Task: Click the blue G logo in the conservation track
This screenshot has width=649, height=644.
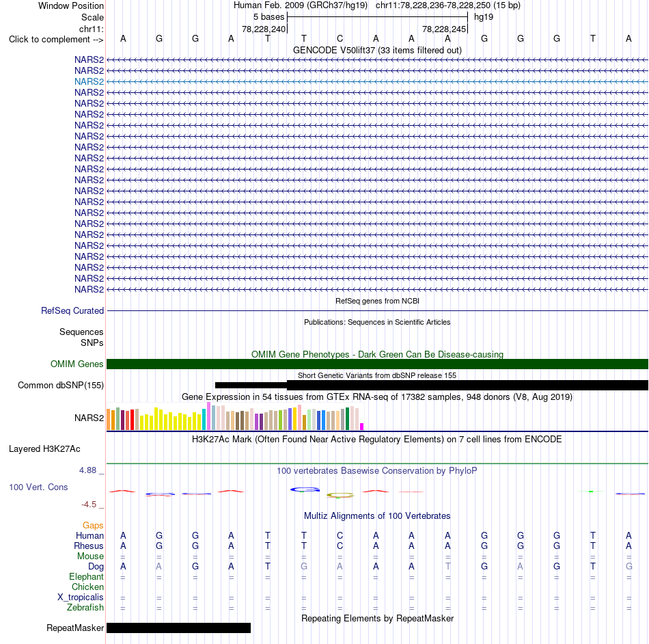Action: (305, 489)
